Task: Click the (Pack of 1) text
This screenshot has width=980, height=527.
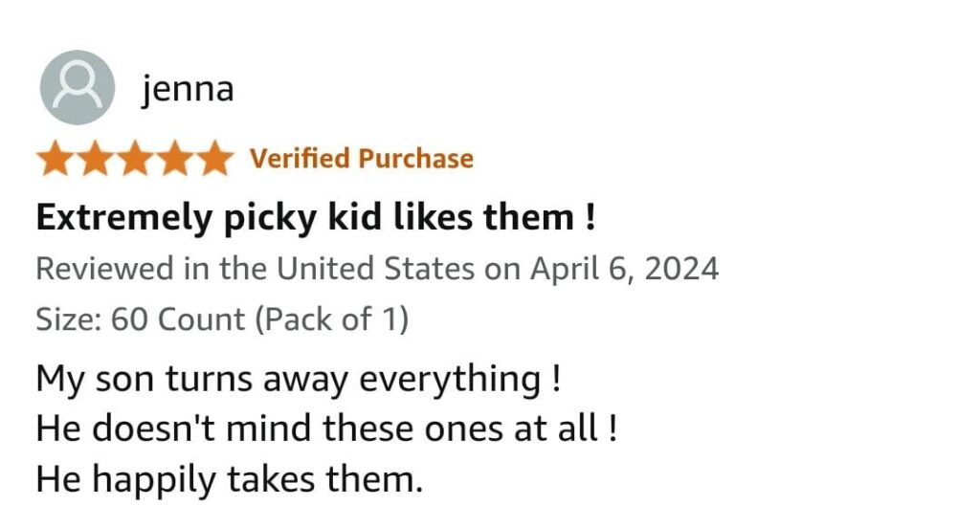Action: click(331, 318)
